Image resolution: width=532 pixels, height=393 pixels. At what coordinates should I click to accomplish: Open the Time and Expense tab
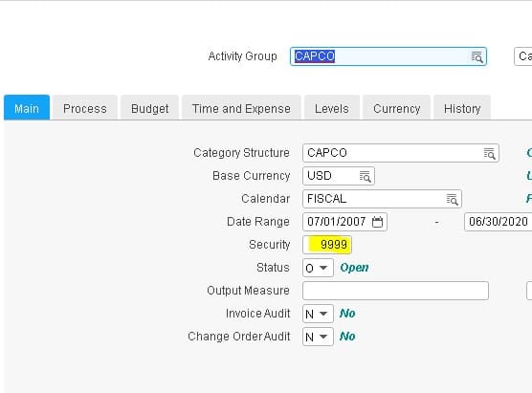click(241, 108)
